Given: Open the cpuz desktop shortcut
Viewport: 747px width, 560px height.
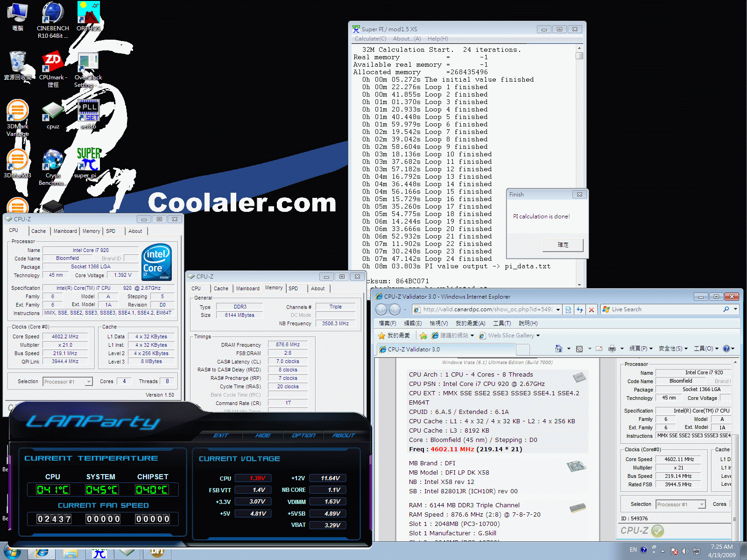Looking at the screenshot, I should (53, 115).
